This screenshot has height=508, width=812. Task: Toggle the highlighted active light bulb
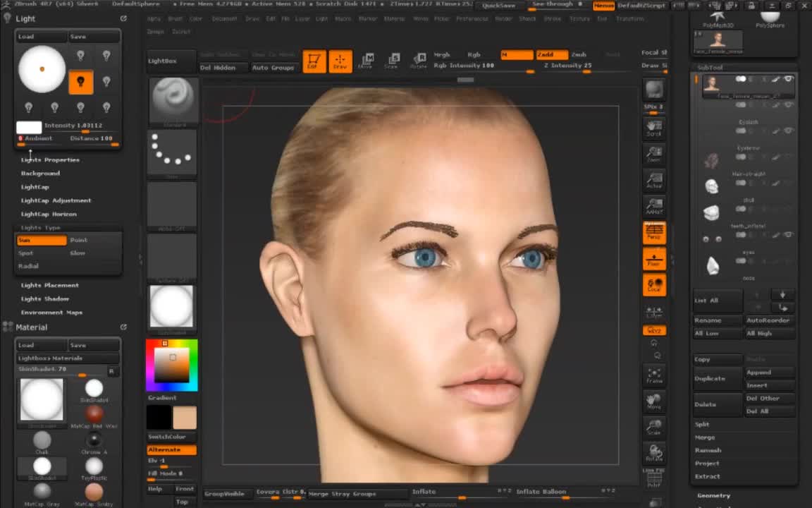(x=80, y=82)
